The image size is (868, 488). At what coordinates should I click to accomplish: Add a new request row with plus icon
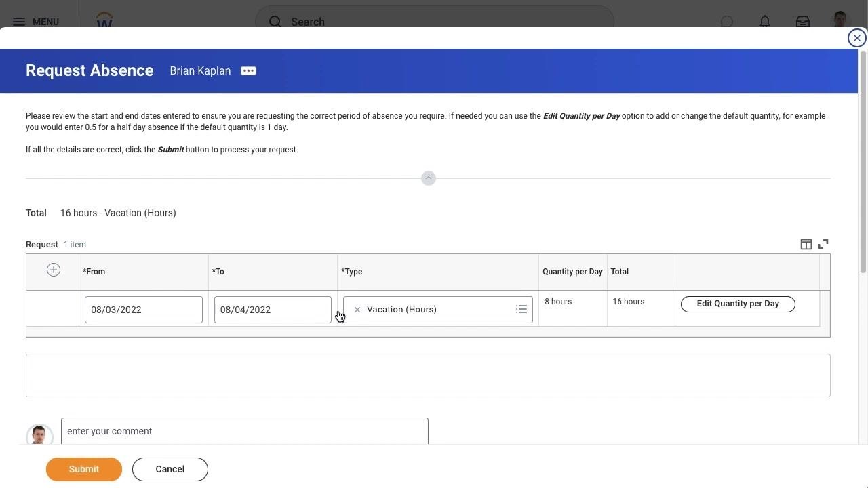54,270
